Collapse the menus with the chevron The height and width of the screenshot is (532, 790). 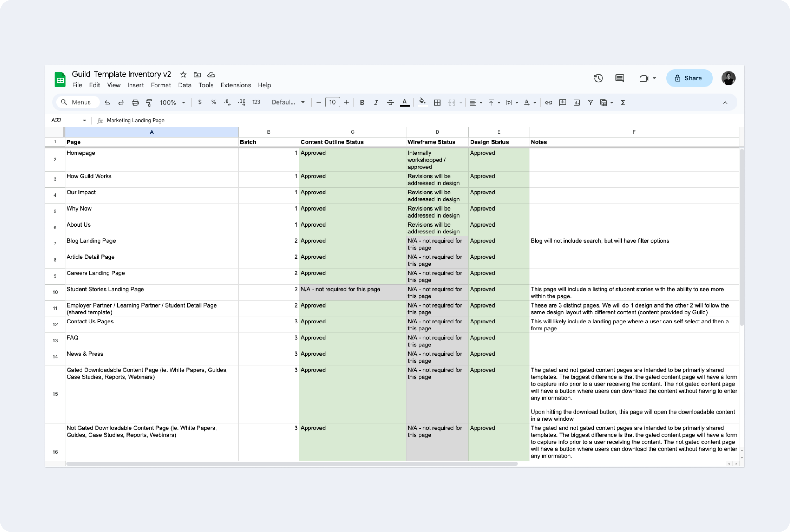coord(725,103)
